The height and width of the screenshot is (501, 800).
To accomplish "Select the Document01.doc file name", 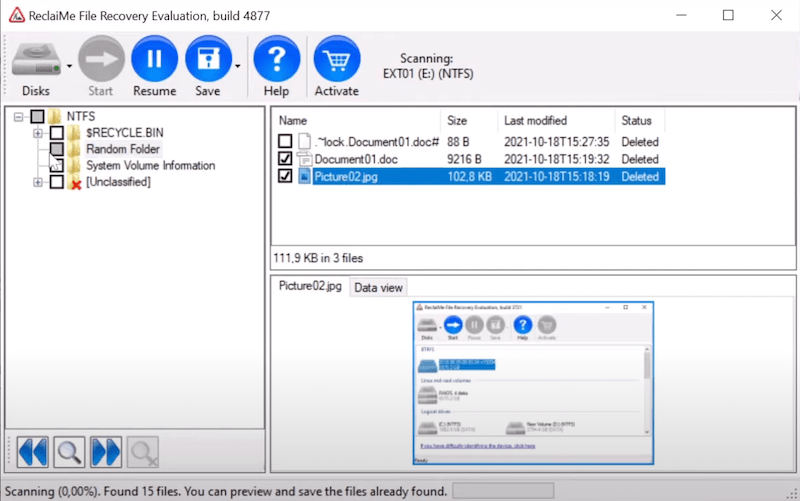I will (356, 159).
